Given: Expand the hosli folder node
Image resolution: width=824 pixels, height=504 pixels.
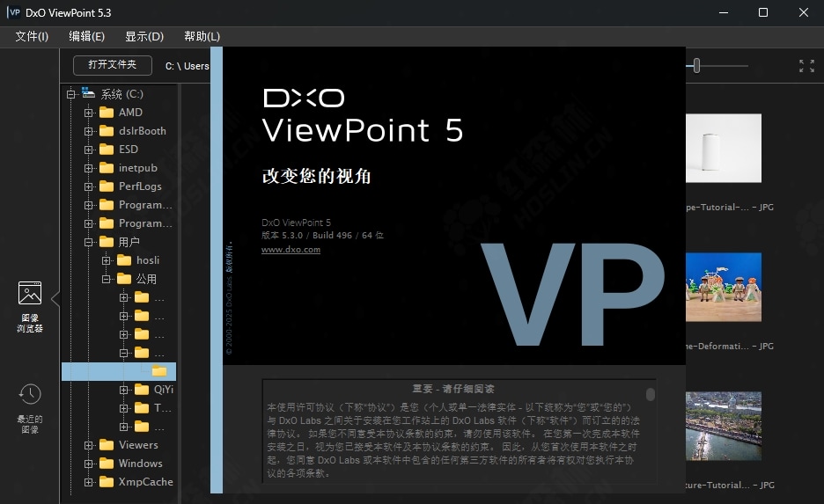Looking at the screenshot, I should click(106, 260).
